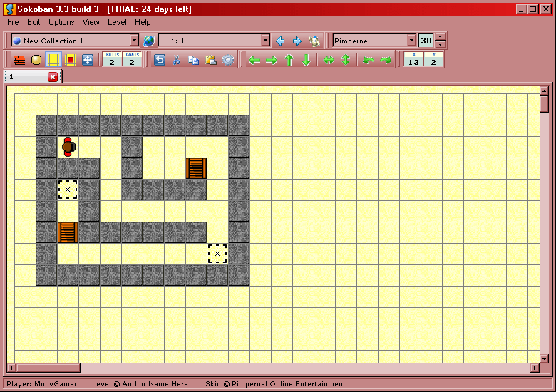
Task: Maximize the Sokoban window
Action: pos(533,9)
